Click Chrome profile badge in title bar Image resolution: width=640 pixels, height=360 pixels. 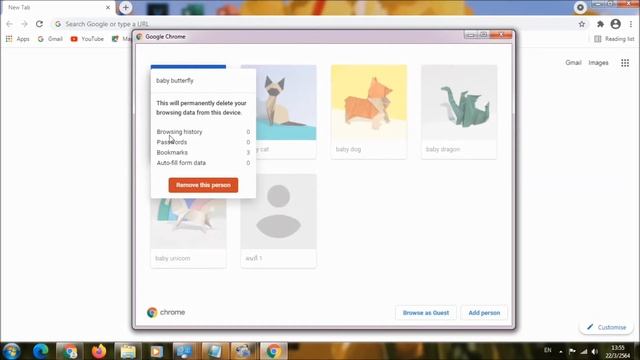pos(580,7)
